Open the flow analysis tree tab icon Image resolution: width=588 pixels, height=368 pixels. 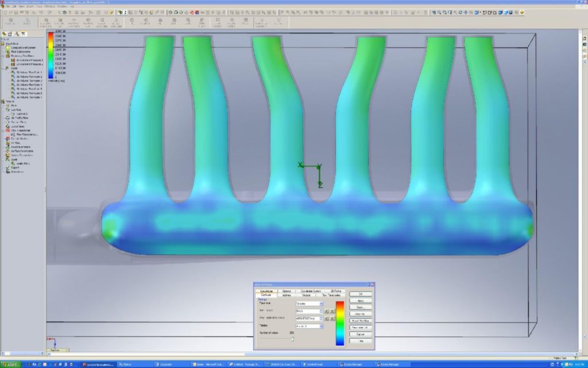tap(25, 34)
